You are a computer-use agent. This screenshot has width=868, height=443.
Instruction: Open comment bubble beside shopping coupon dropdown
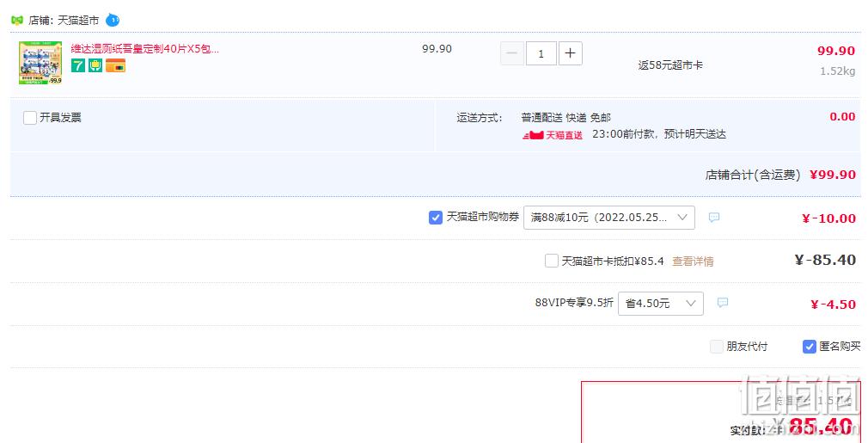point(714,218)
